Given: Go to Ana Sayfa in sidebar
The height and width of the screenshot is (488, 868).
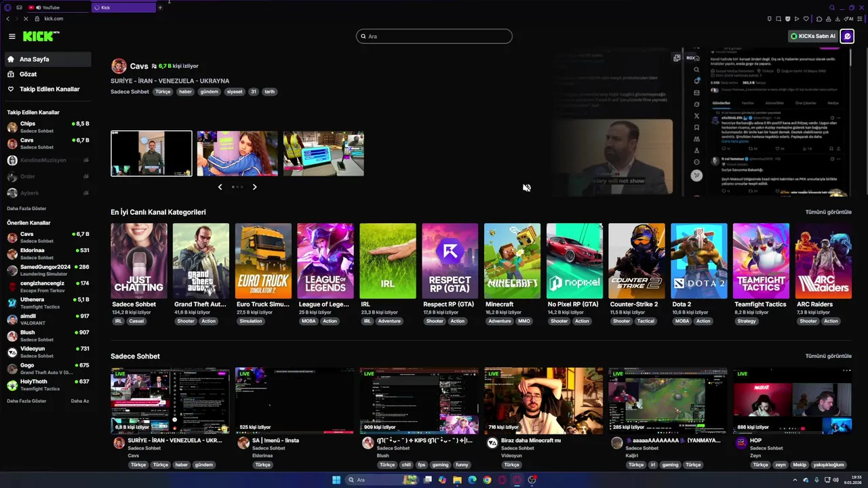Looking at the screenshot, I should click(x=47, y=59).
